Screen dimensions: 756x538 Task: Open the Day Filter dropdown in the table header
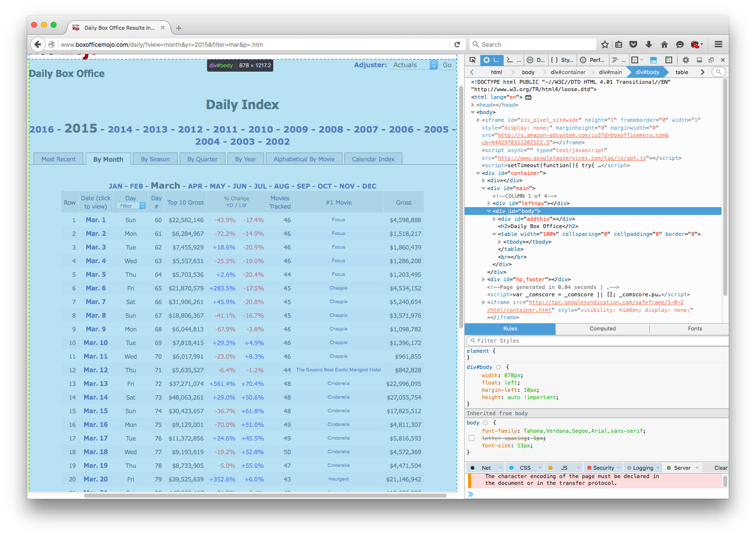pos(131,206)
